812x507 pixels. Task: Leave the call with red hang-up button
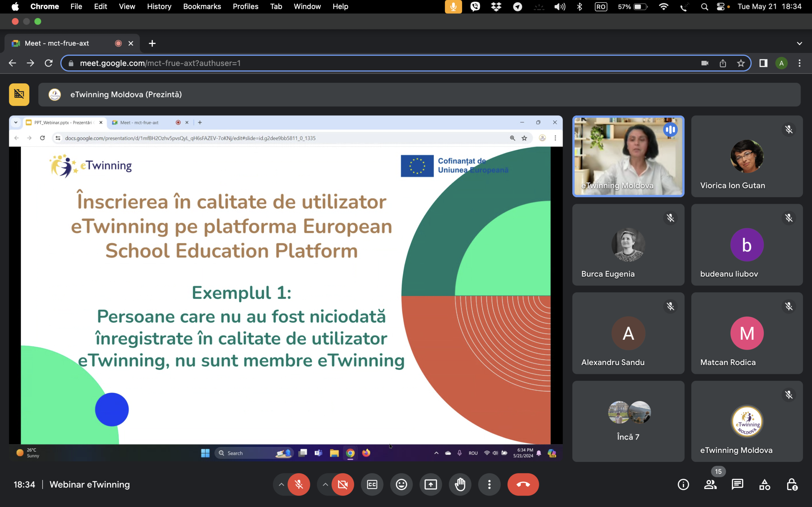click(x=523, y=485)
